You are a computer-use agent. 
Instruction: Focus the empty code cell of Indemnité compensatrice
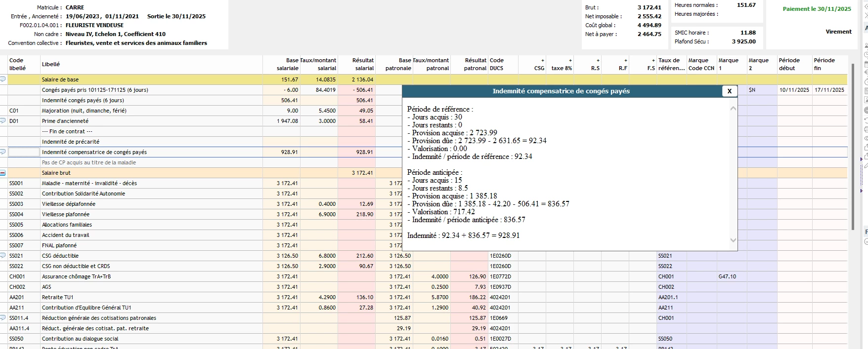coord(23,152)
